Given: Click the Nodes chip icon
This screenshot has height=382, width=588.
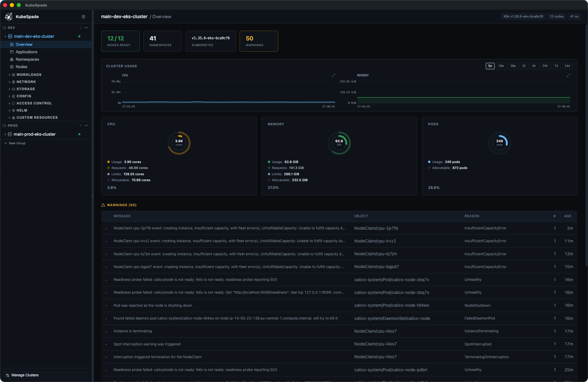Looking at the screenshot, I should (12, 67).
